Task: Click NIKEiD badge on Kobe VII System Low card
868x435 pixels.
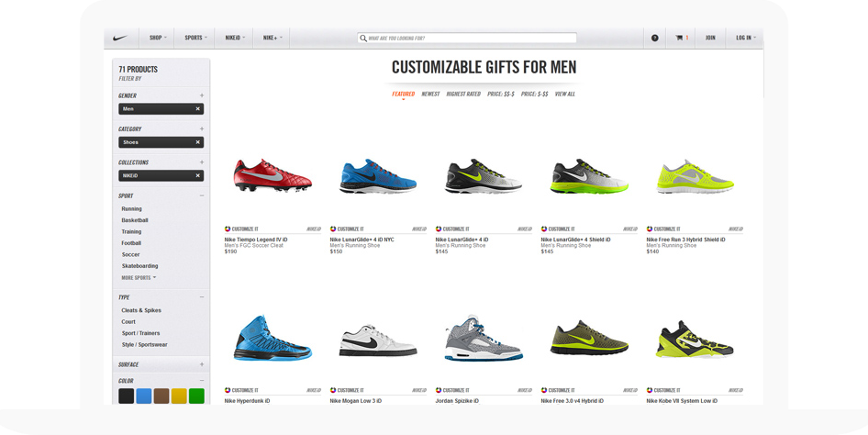Action: point(736,390)
